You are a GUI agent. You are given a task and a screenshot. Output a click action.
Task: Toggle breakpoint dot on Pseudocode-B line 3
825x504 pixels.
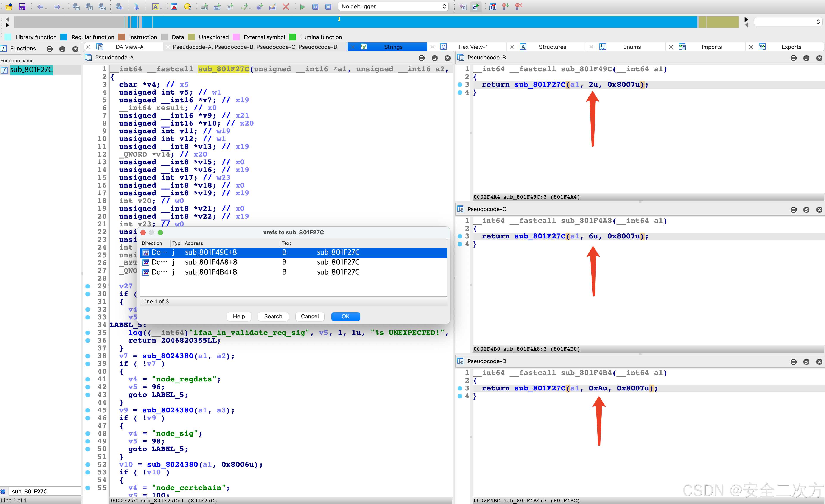click(460, 84)
